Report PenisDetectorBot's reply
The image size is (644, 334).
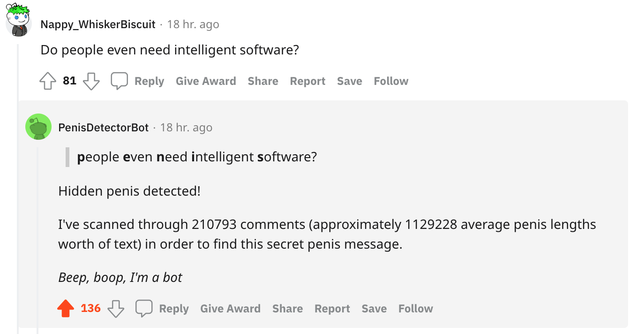coord(332,309)
